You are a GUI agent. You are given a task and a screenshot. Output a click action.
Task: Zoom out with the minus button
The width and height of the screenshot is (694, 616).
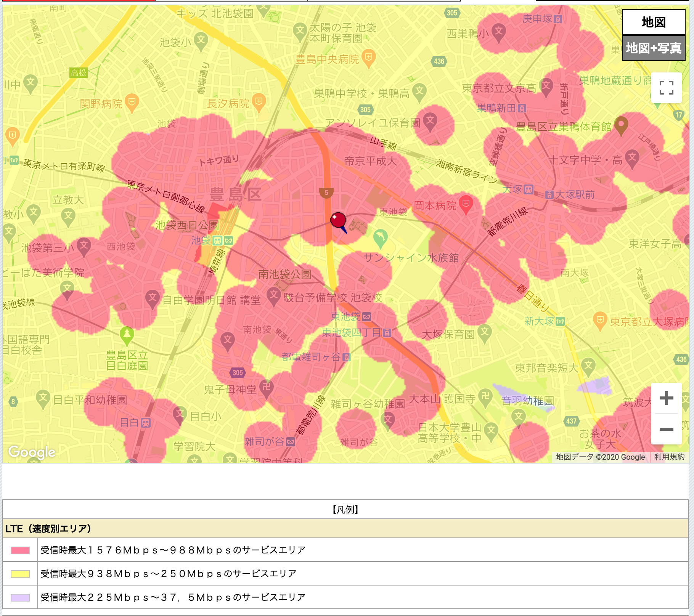click(x=666, y=429)
